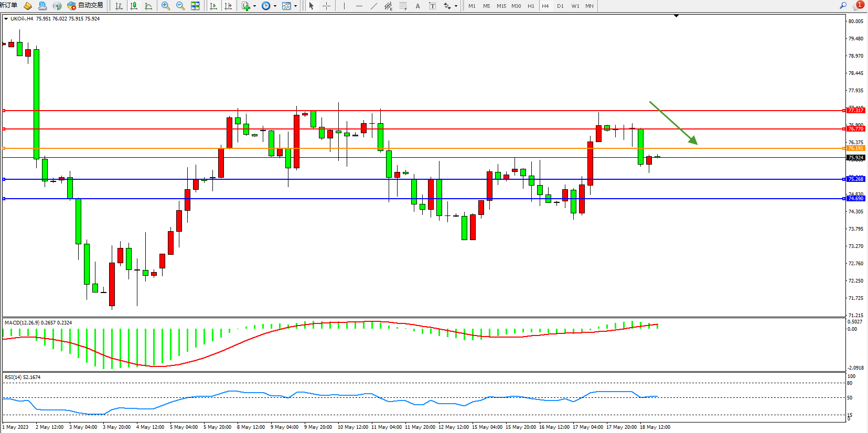Image resolution: width=868 pixels, height=433 pixels.
Task: Click the 新订单 new order button
Action: click(x=9, y=5)
